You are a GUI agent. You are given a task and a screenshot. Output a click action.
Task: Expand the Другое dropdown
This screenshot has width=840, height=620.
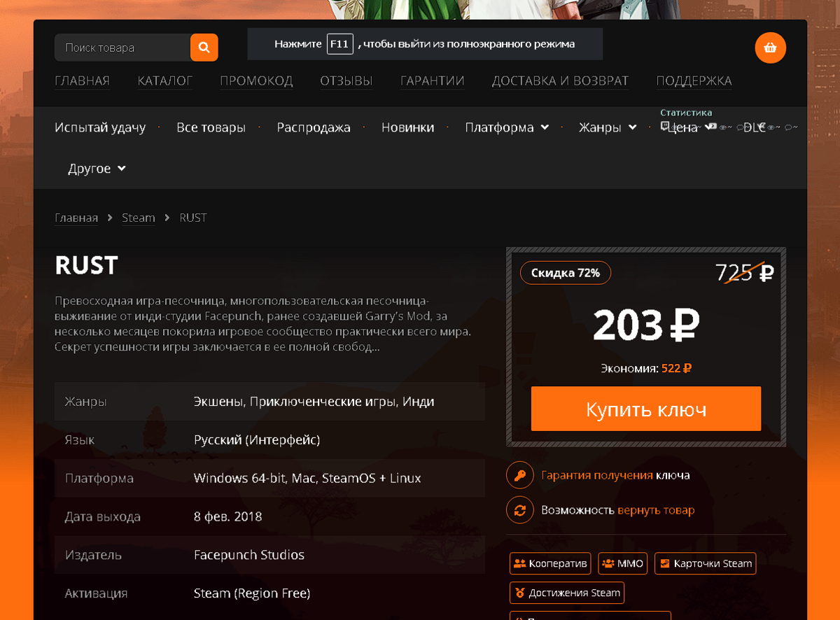coord(97,169)
